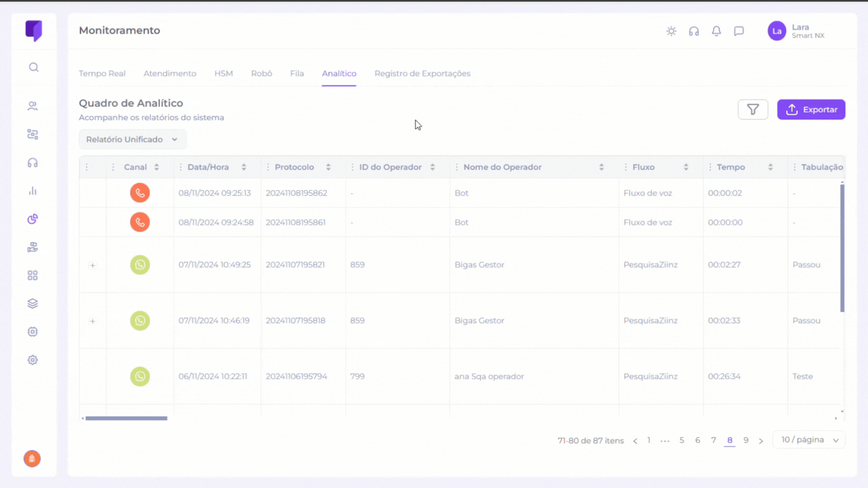Click the search icon in sidebar
The image size is (868, 488).
tap(33, 67)
